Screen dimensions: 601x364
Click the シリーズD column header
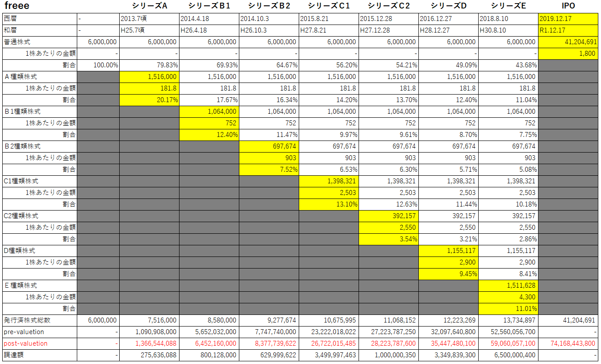tap(448, 7)
